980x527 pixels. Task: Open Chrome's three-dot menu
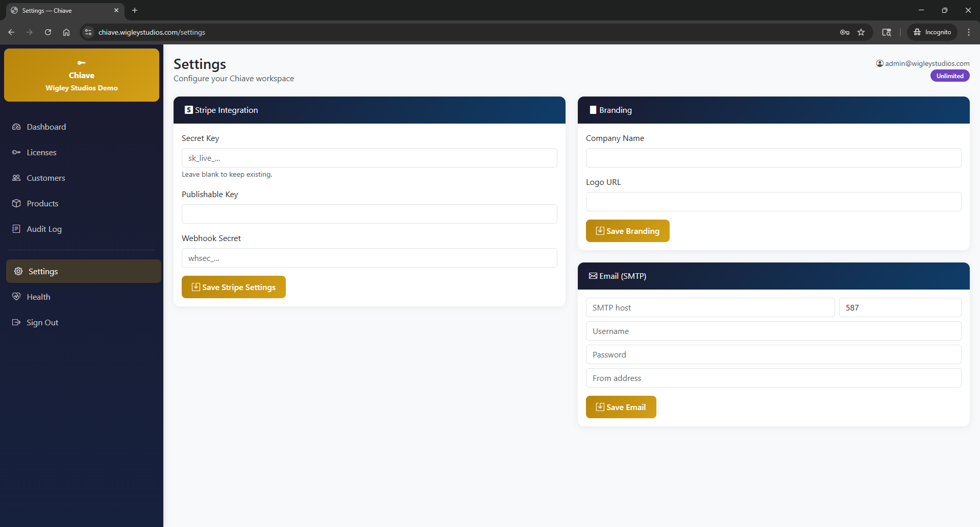(x=968, y=32)
